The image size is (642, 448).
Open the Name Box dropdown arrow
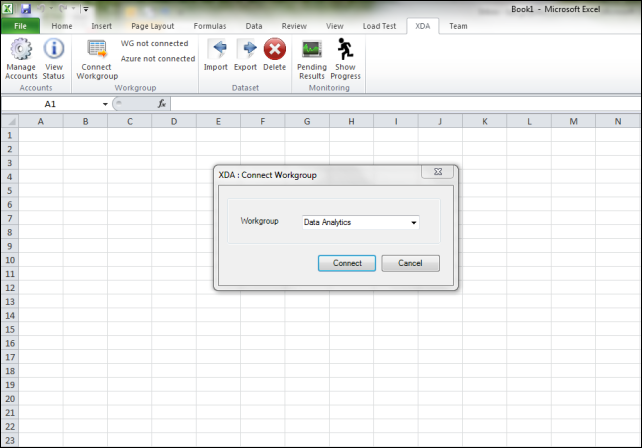105,104
